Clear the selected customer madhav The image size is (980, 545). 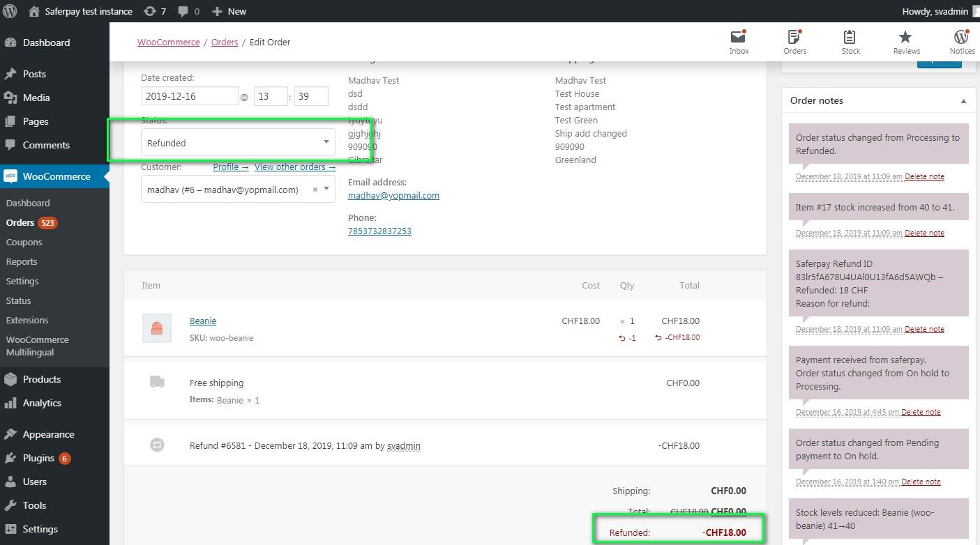[315, 189]
